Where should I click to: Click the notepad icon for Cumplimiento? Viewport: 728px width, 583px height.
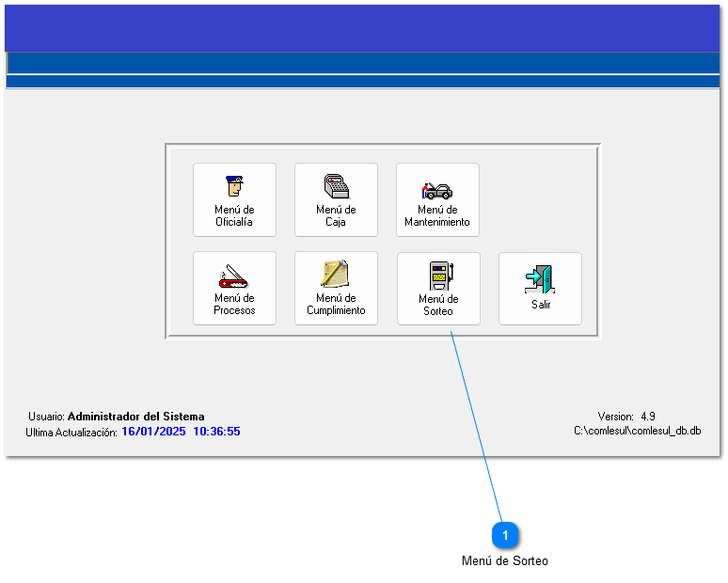pyautogui.click(x=336, y=274)
